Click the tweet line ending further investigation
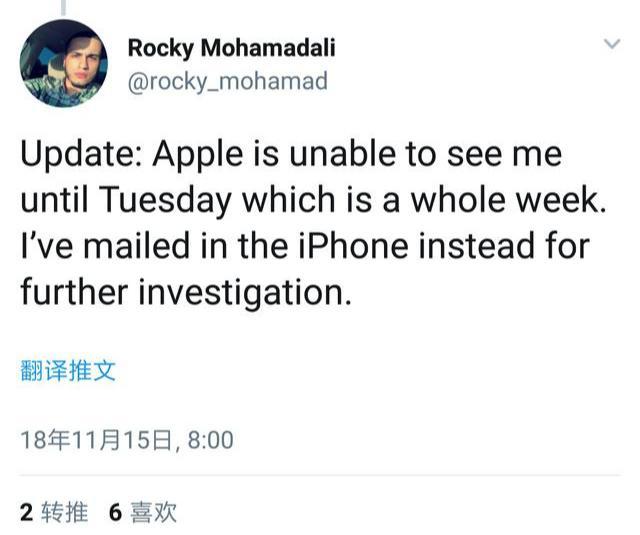The height and width of the screenshot is (535, 640). [186, 292]
